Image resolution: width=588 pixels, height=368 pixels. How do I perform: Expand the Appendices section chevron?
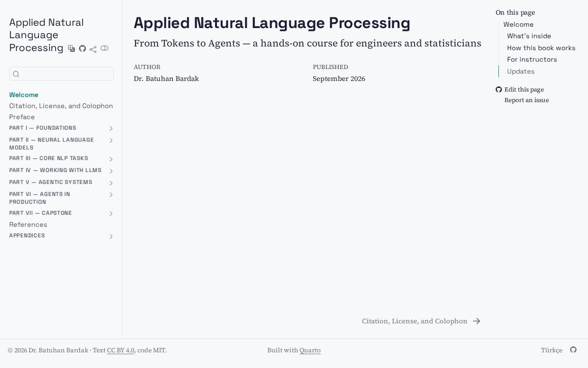tap(111, 236)
